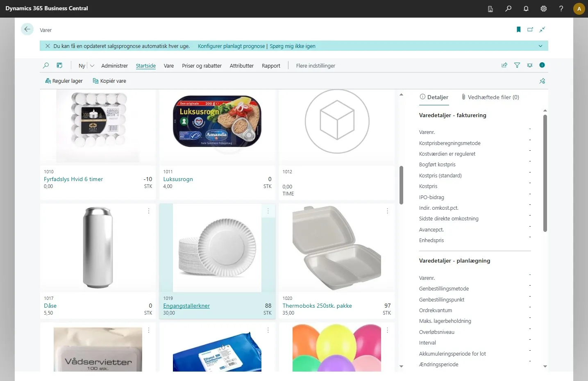Viewport: 588px width, 381px height.
Task: Click the FactBox scroll-down arrow
Action: (545, 366)
